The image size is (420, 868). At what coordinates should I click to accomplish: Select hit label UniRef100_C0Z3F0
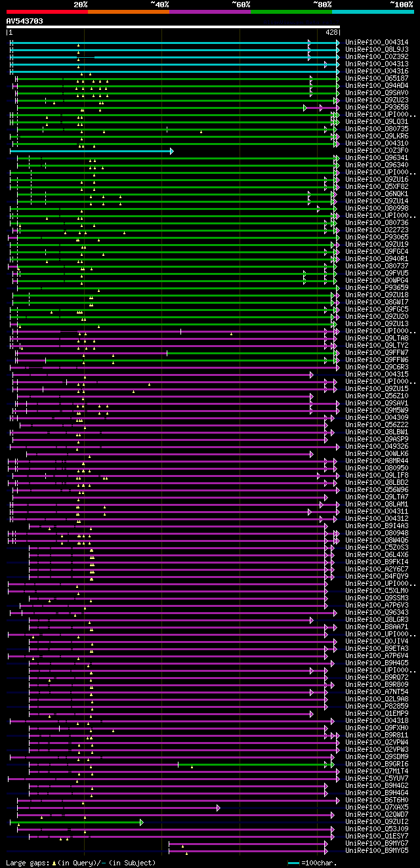377,151
